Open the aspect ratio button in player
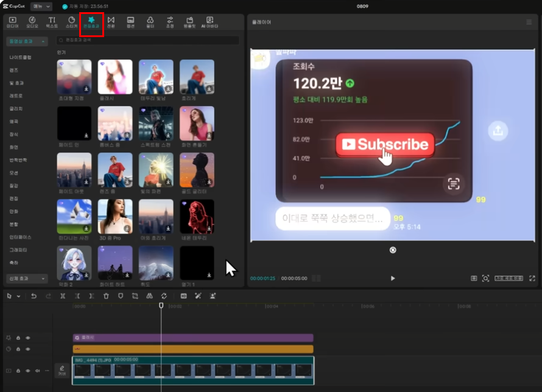The image size is (542, 392). 509,278
